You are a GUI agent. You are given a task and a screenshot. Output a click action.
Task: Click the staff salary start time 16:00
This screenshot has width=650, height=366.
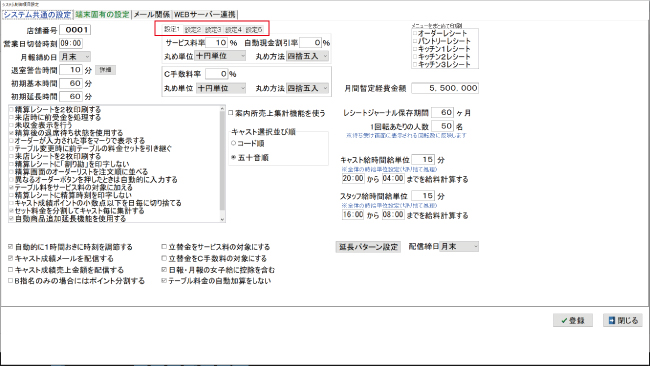pos(353,214)
